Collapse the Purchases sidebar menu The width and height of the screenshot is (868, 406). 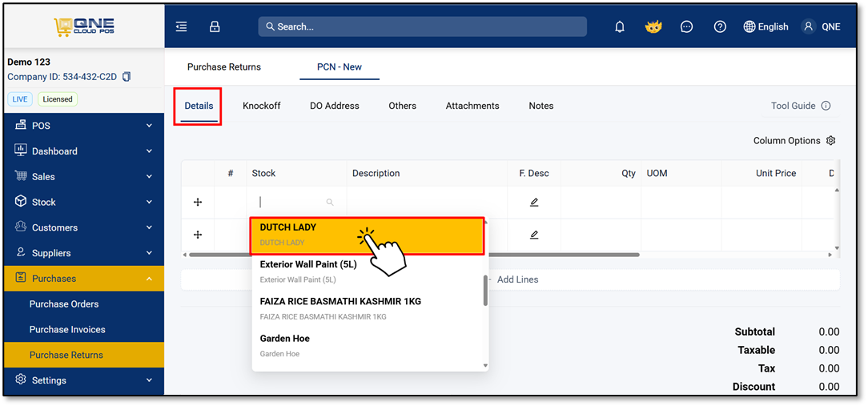click(83, 279)
